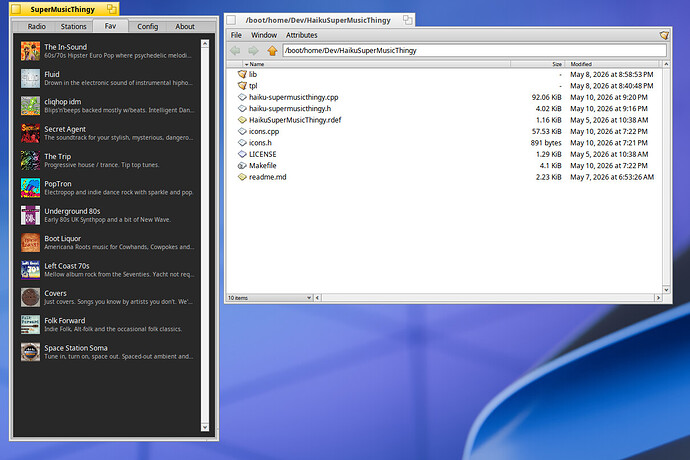
Task: Click favorites list scroll up arrow
Action: 205,44
